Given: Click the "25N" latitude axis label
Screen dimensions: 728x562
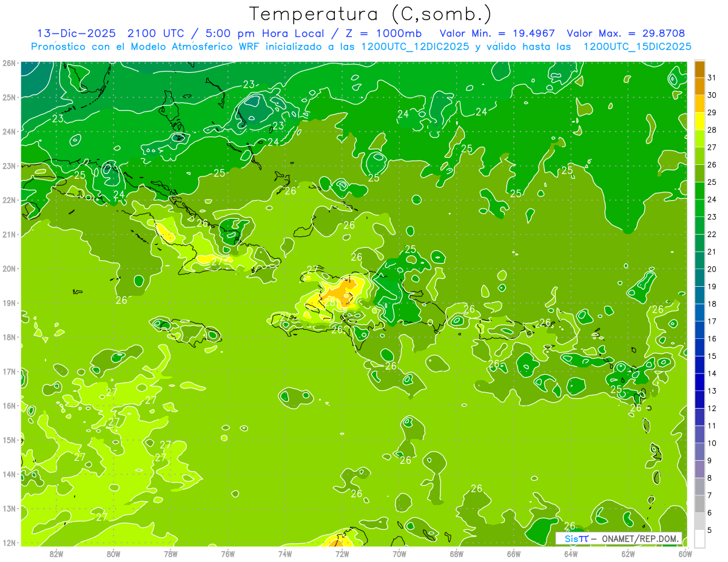Looking at the screenshot, I should pos(8,97).
